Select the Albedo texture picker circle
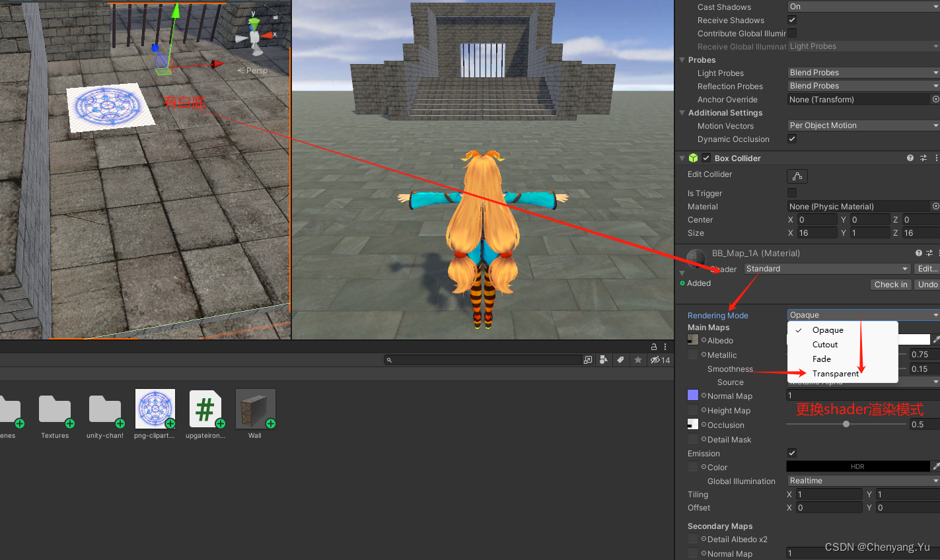This screenshot has width=940, height=560. pyautogui.click(x=704, y=339)
